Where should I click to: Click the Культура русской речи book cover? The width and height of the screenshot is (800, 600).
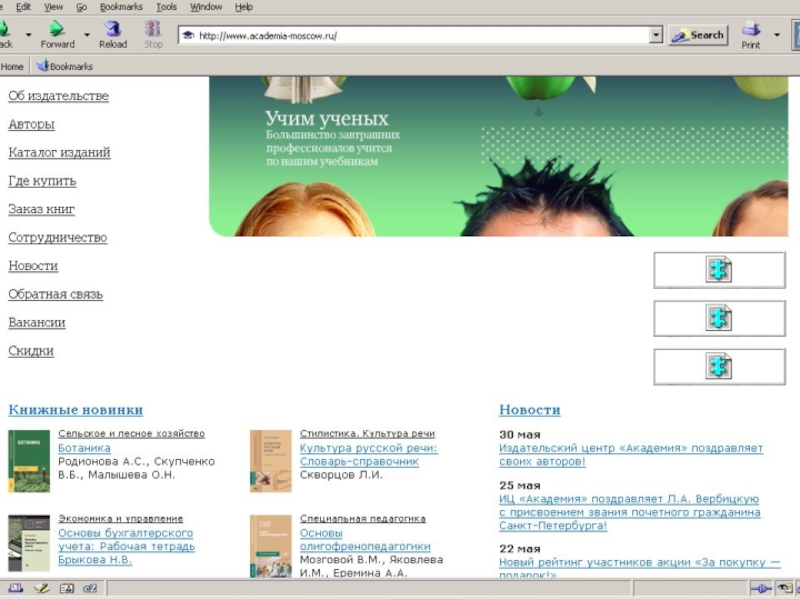tap(270, 461)
